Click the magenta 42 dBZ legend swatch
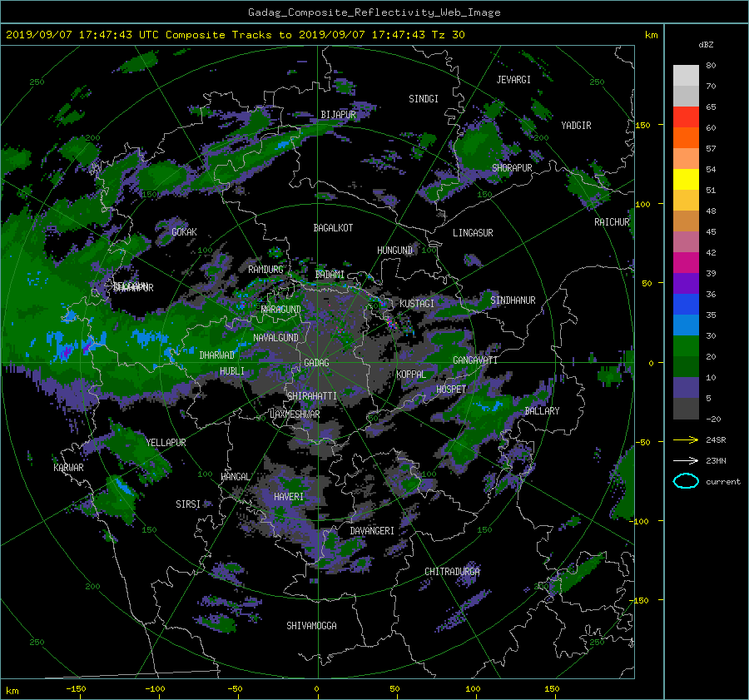Image resolution: width=749 pixels, height=700 pixels. click(686, 262)
